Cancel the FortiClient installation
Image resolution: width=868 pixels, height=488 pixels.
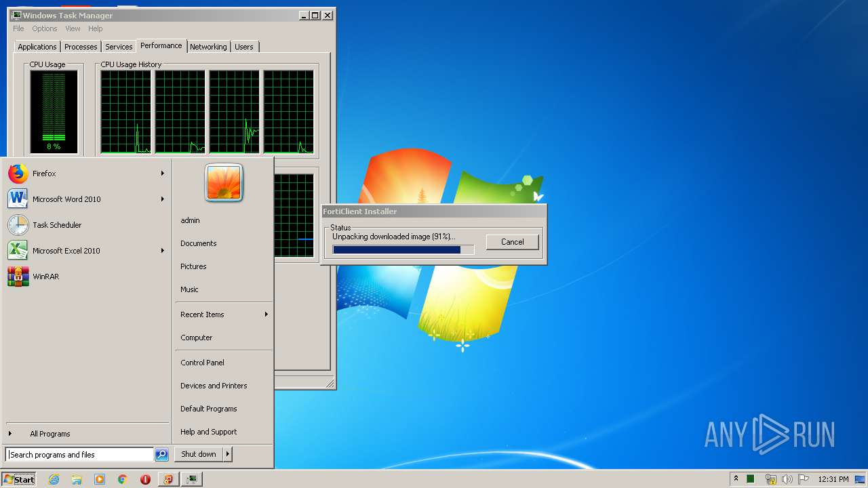tap(513, 242)
